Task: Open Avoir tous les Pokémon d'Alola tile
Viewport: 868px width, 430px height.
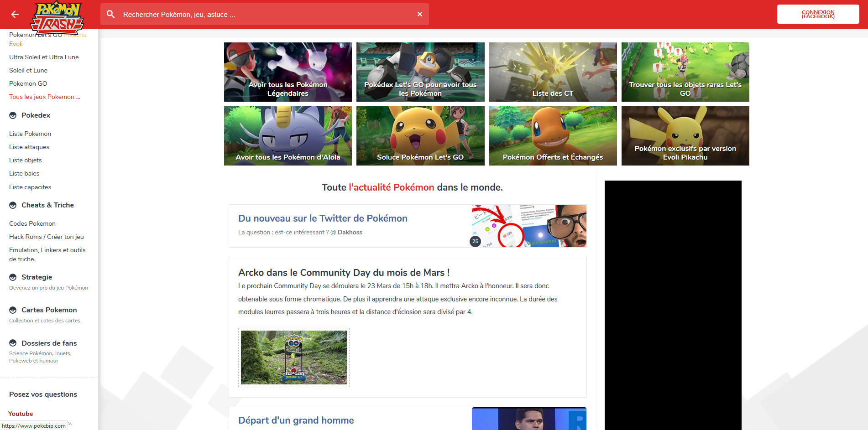Action: coord(288,136)
